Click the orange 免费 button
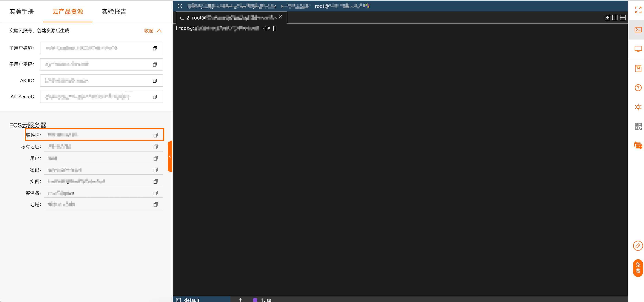Screen dimensions: 644x302 (x=638, y=268)
